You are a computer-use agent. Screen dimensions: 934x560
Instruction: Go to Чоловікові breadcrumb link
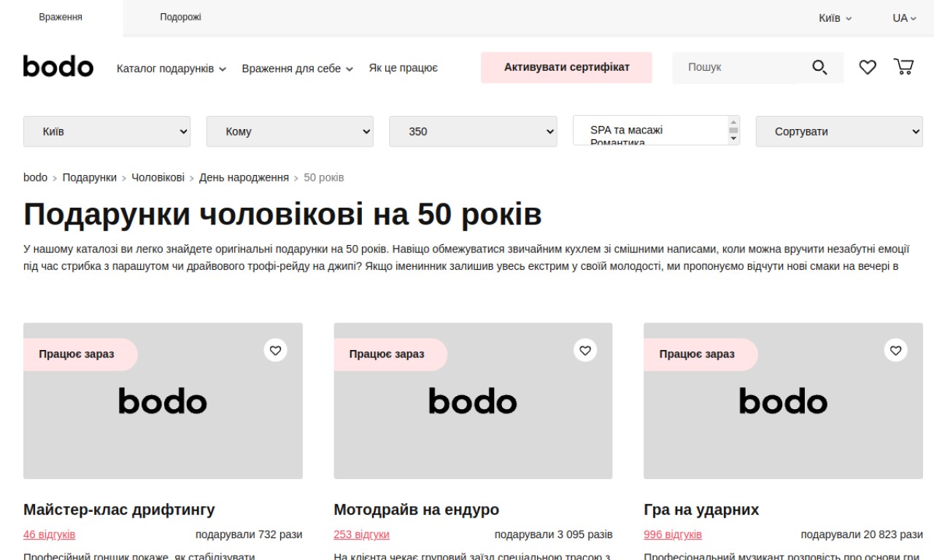coord(158,177)
